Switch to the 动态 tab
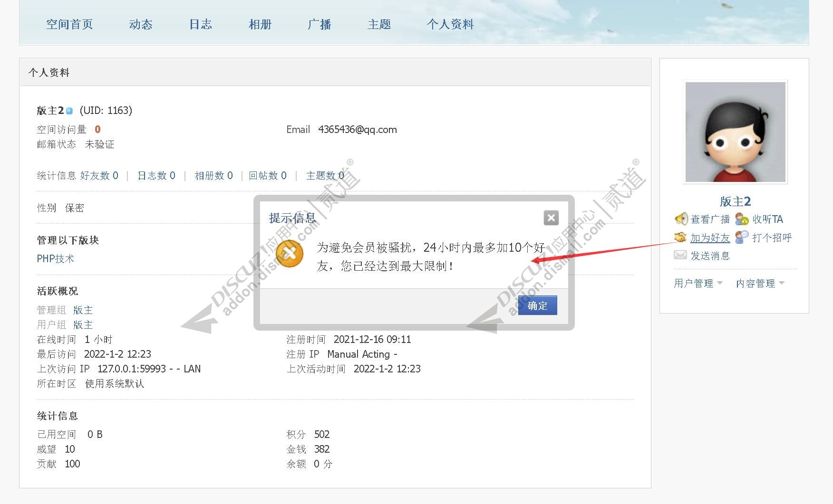The height and width of the screenshot is (504, 833). click(x=141, y=24)
